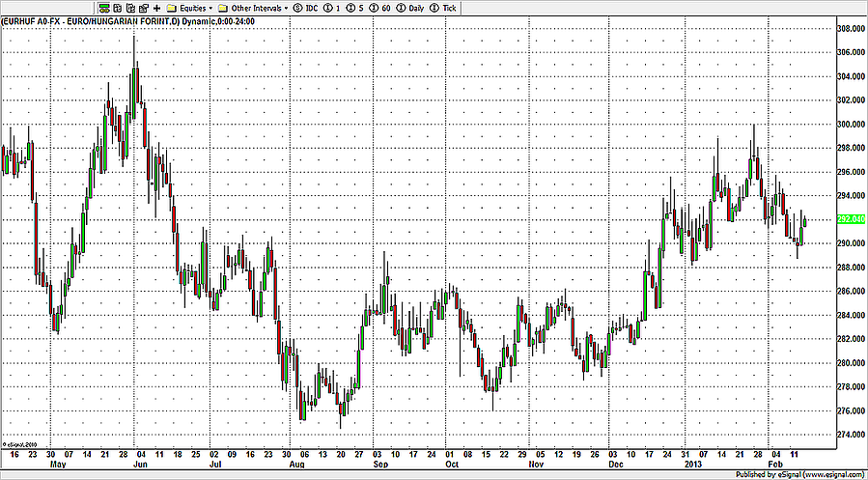
Task: Click the green linked-windows icon in toolbar
Action: [104, 7]
